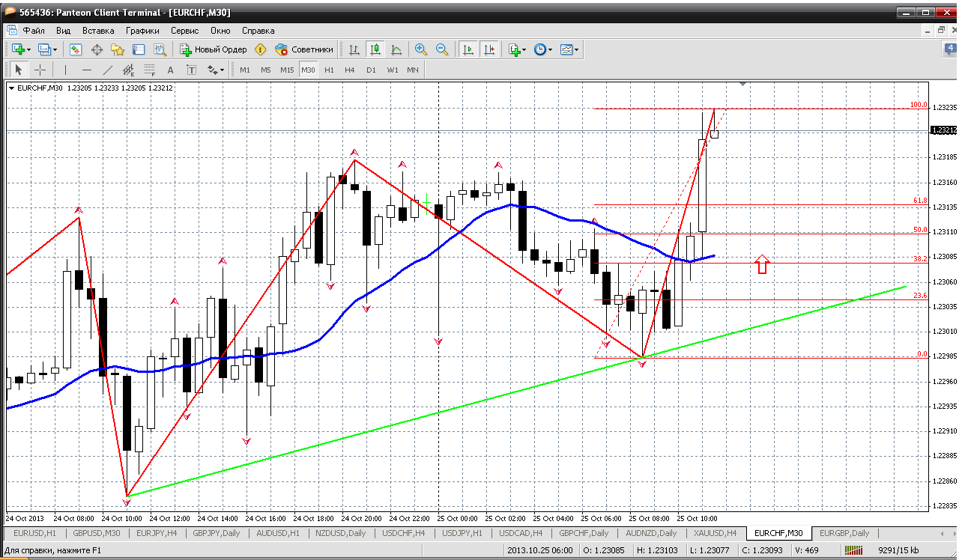Viewport: 965px width, 560px height.
Task: Click the chart zoom out magnifier
Action: [x=442, y=49]
